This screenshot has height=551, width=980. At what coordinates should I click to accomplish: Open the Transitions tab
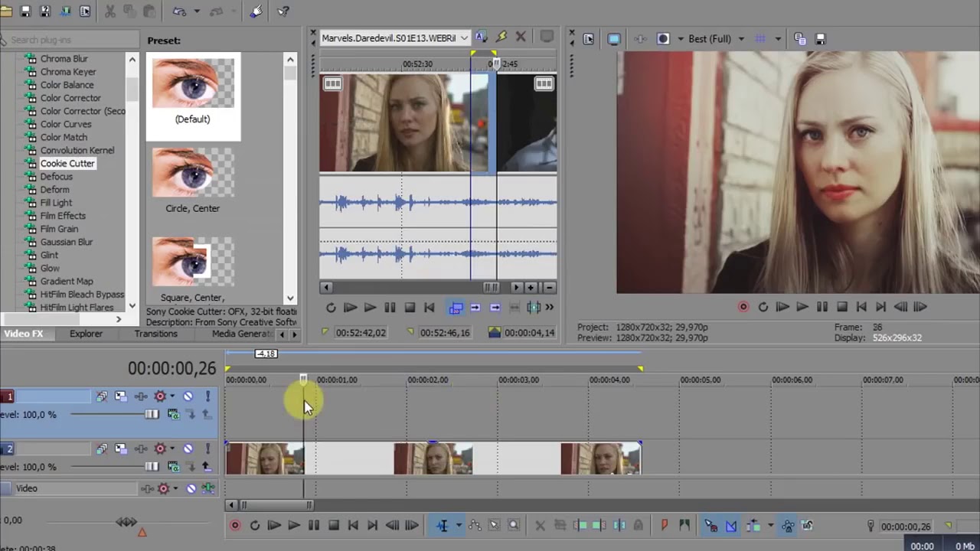point(156,334)
